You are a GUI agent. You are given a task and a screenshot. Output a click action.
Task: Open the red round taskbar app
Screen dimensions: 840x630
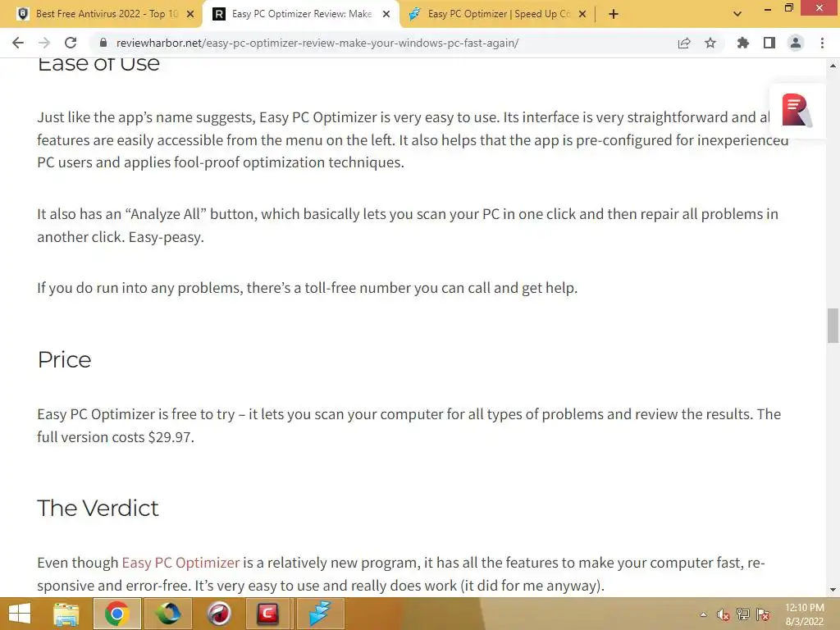pos(218,614)
